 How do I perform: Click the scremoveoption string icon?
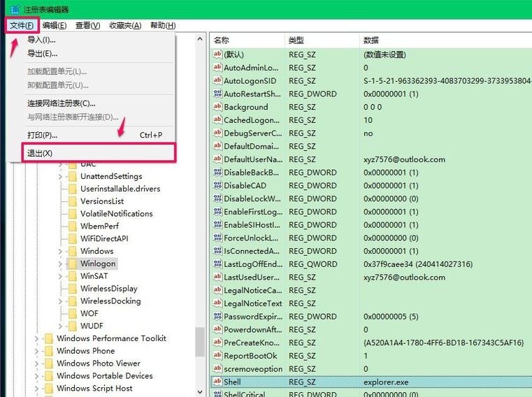coord(217,368)
